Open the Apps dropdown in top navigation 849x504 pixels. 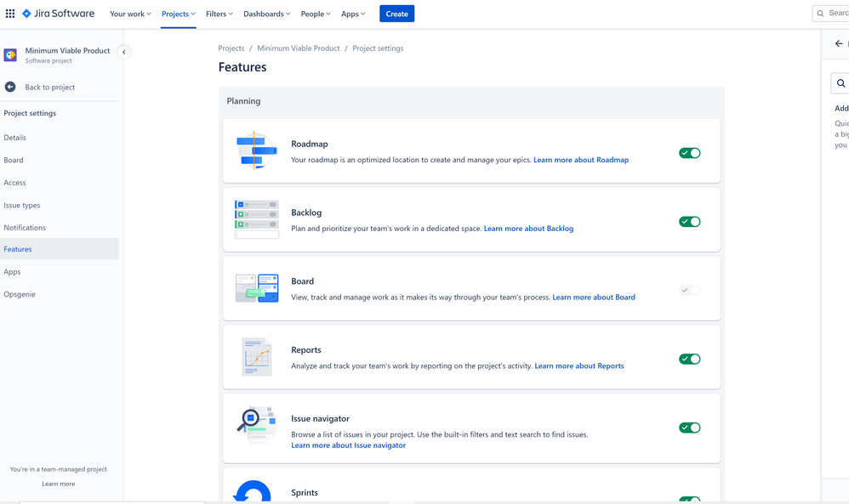click(x=353, y=14)
